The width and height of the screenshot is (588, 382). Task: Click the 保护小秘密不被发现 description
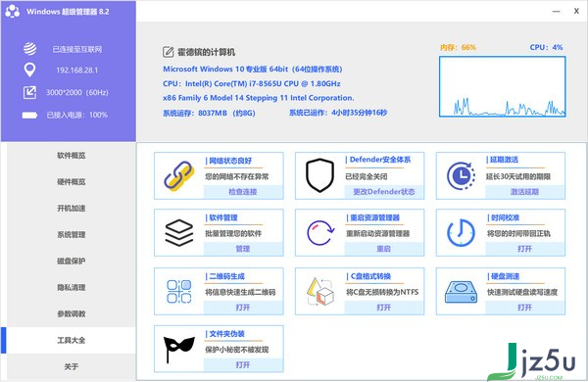point(236,350)
